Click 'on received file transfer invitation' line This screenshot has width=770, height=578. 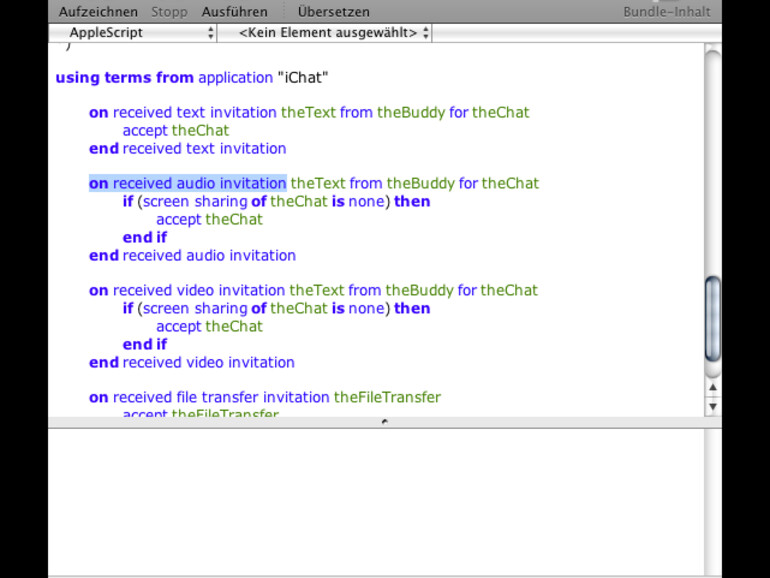265,397
